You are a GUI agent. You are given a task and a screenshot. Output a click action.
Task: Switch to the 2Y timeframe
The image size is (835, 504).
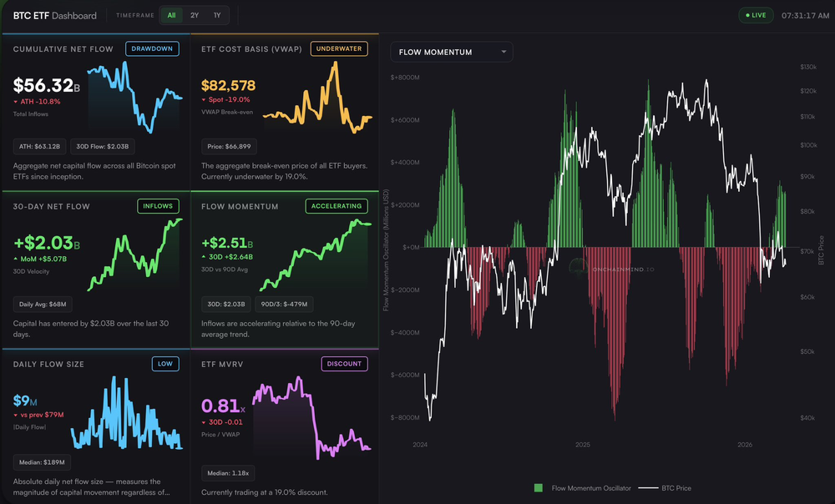(194, 15)
